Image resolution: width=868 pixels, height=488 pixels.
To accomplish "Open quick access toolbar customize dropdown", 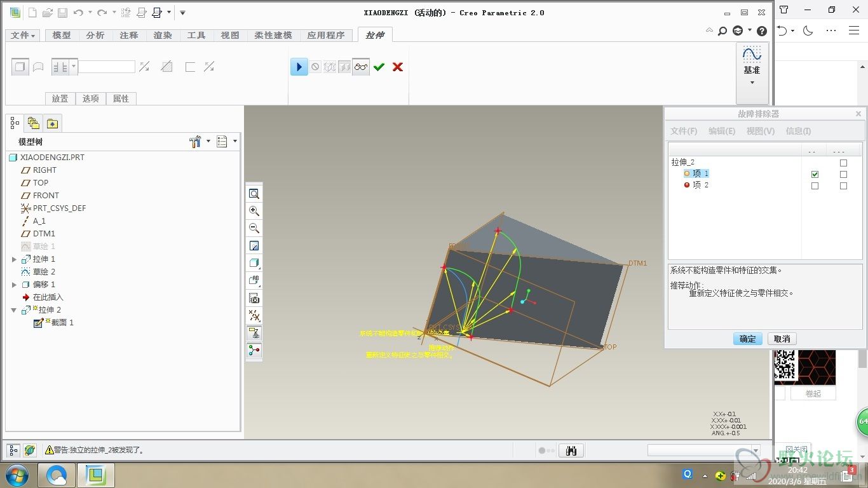I will click(x=182, y=12).
